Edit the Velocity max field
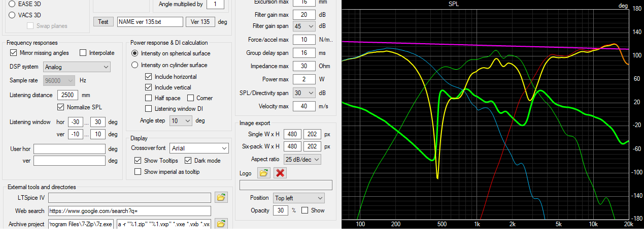Image resolution: width=644 pixels, height=244 pixels. click(304, 106)
